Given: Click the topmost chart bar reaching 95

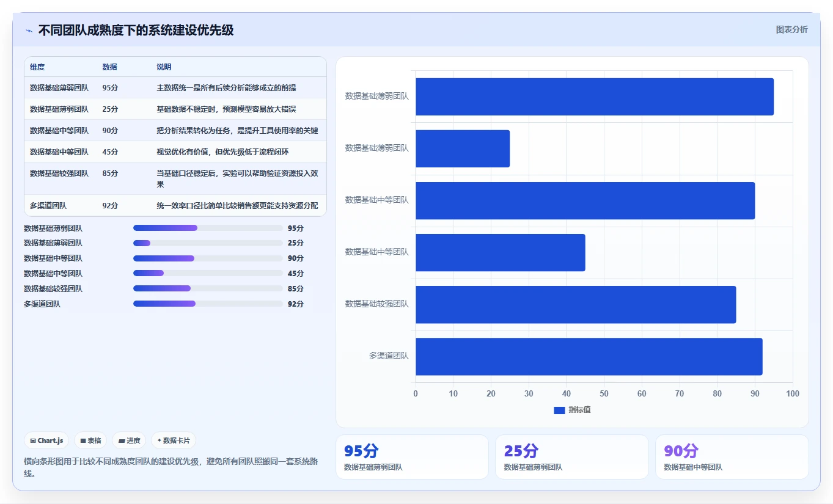Looking at the screenshot, I should (595, 97).
